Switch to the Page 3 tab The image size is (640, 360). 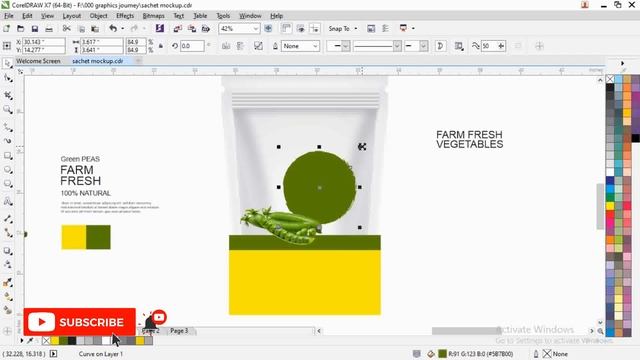(179, 331)
